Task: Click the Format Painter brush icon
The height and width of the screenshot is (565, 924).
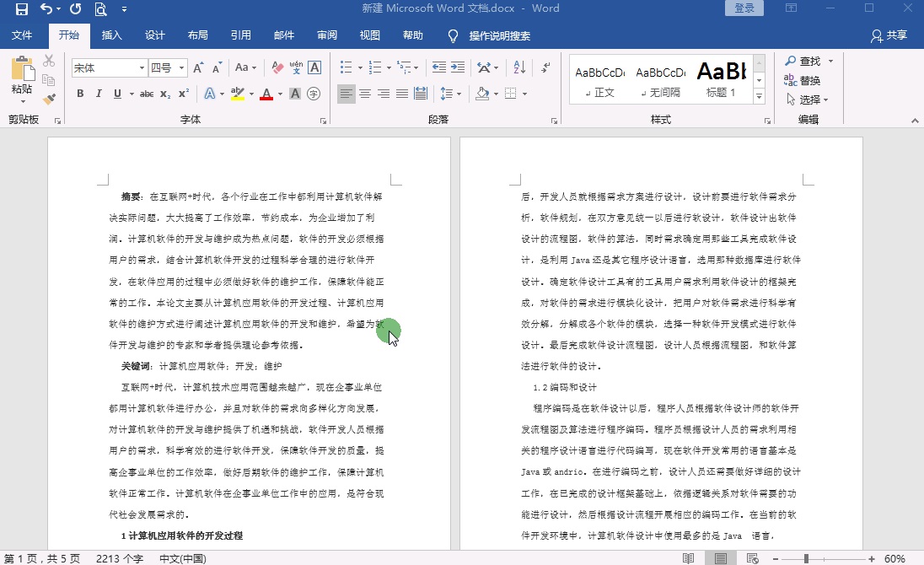Action: tap(49, 99)
